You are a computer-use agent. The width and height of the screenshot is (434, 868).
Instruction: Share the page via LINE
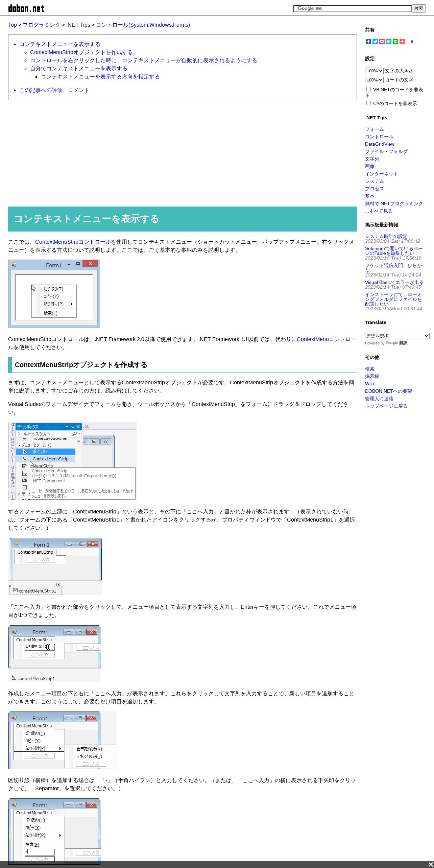(x=395, y=42)
